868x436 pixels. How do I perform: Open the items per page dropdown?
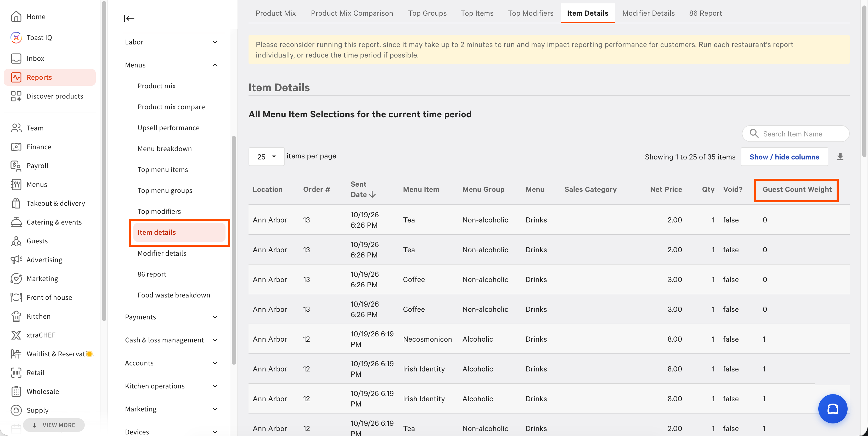pyautogui.click(x=266, y=157)
